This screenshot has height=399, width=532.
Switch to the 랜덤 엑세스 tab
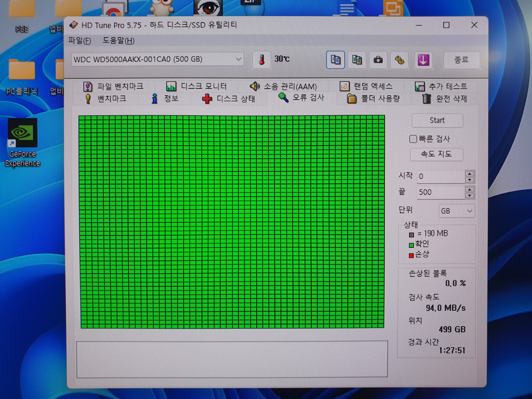(x=366, y=86)
